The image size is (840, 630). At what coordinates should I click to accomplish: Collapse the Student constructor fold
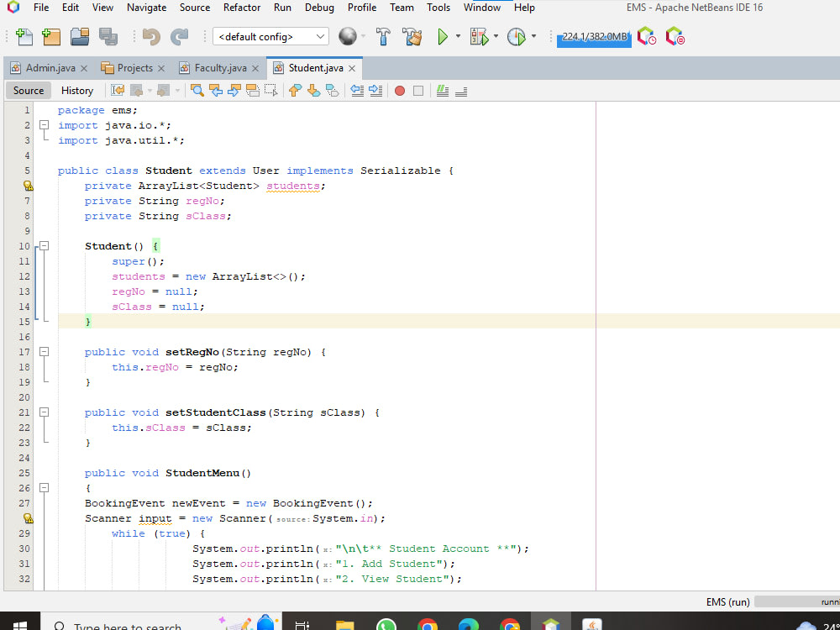click(44, 245)
